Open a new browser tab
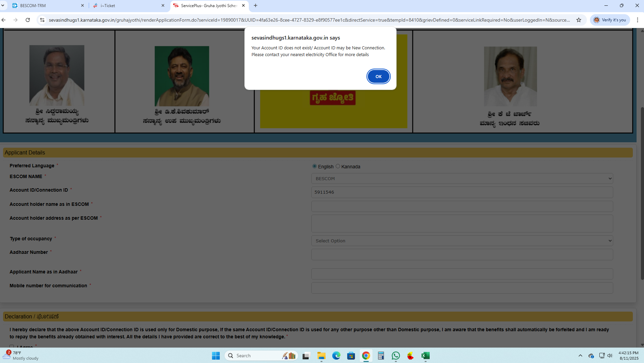Screen dimensions: 644x363 [256, 5]
